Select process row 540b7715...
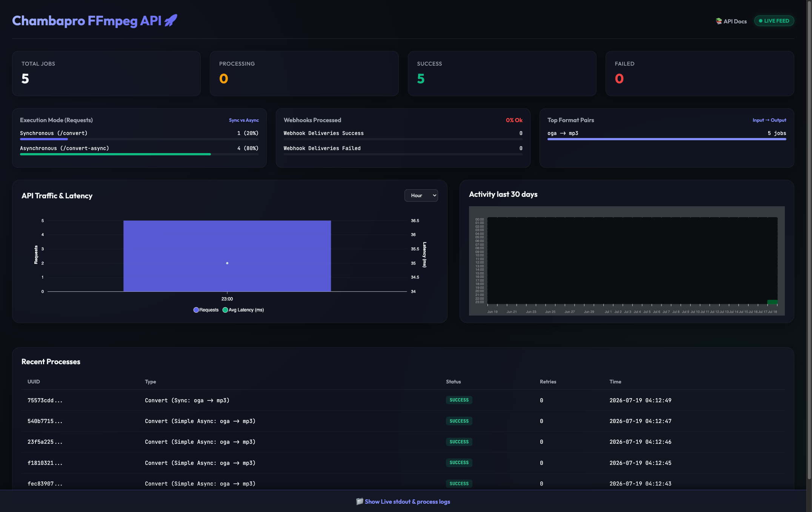Image resolution: width=812 pixels, height=512 pixels. pyautogui.click(x=403, y=421)
